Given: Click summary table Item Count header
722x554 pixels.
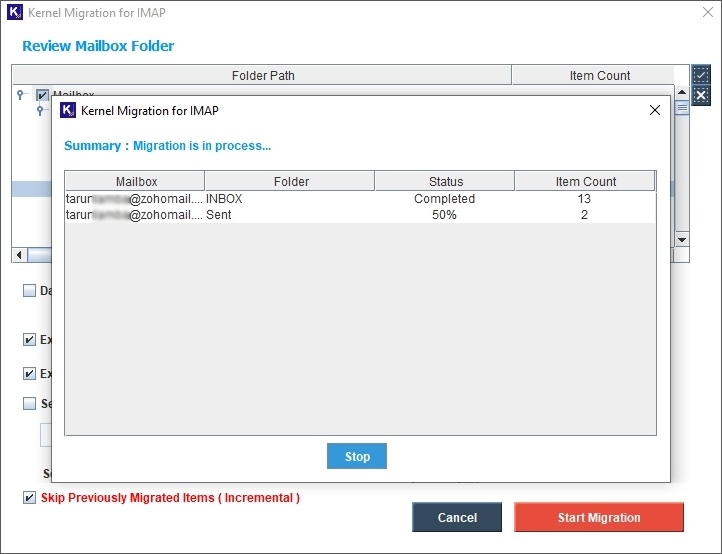Looking at the screenshot, I should point(585,181).
